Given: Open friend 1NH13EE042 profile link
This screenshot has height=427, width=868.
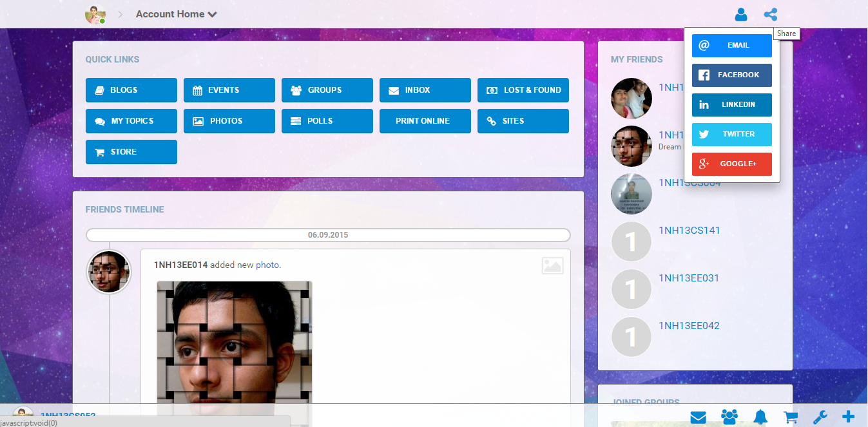Looking at the screenshot, I should pos(689,326).
